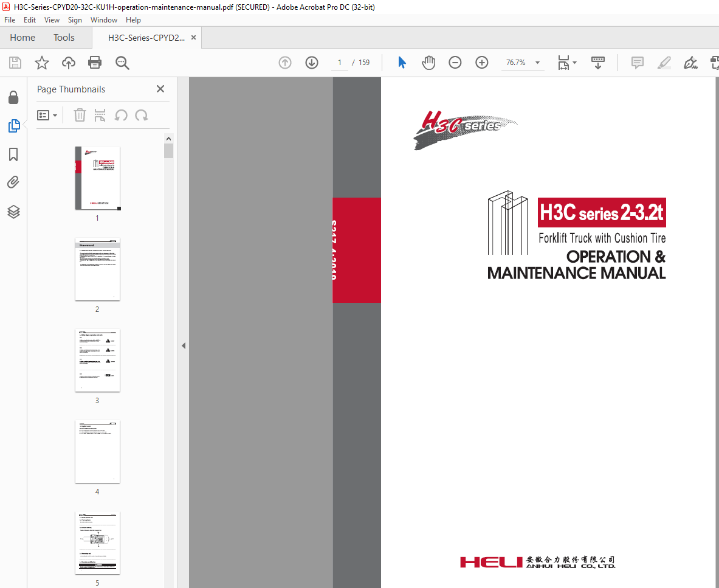Click the organize pages icon at toolbar edge
This screenshot has width=719, height=588.
pos(714,63)
